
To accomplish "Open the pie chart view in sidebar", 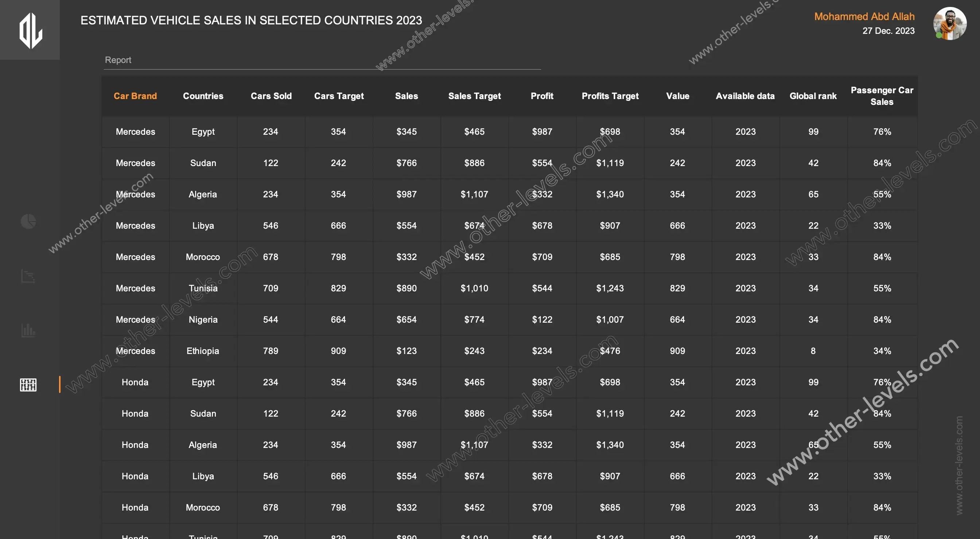I will pyautogui.click(x=28, y=221).
